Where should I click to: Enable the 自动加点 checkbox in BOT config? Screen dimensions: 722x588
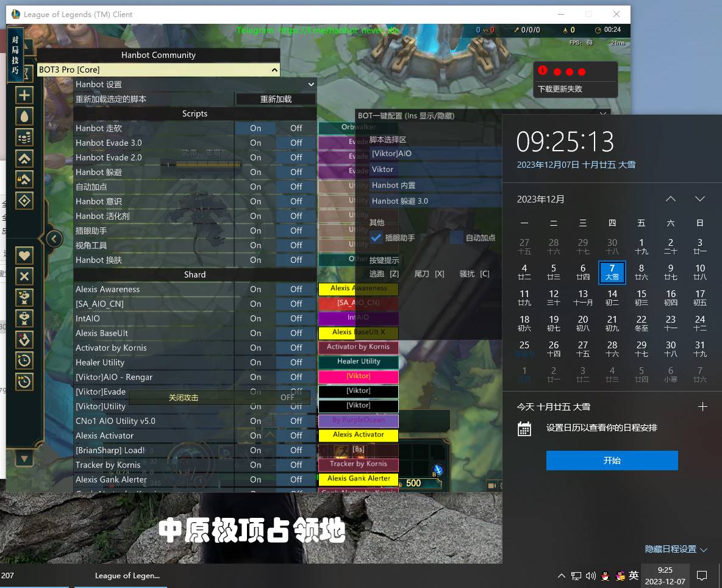[457, 238]
